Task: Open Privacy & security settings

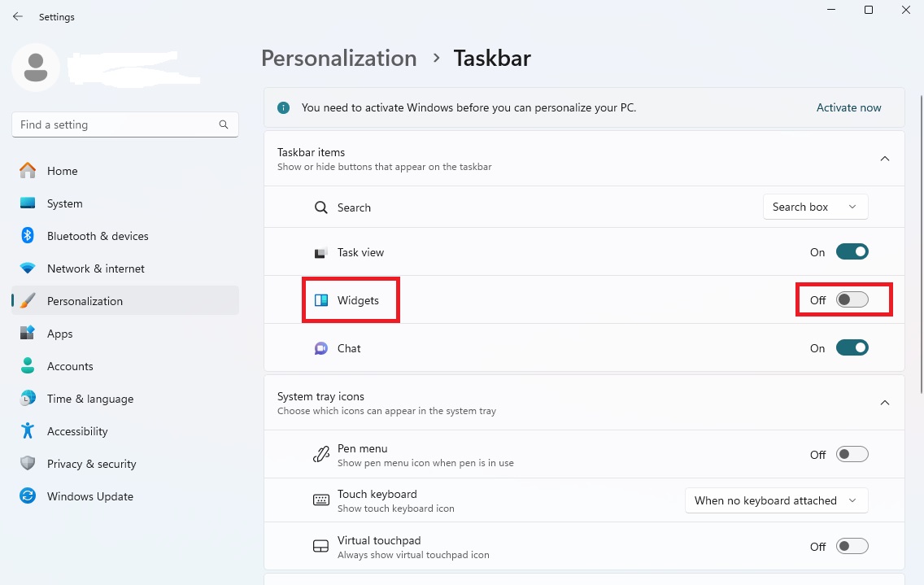Action: click(125, 464)
